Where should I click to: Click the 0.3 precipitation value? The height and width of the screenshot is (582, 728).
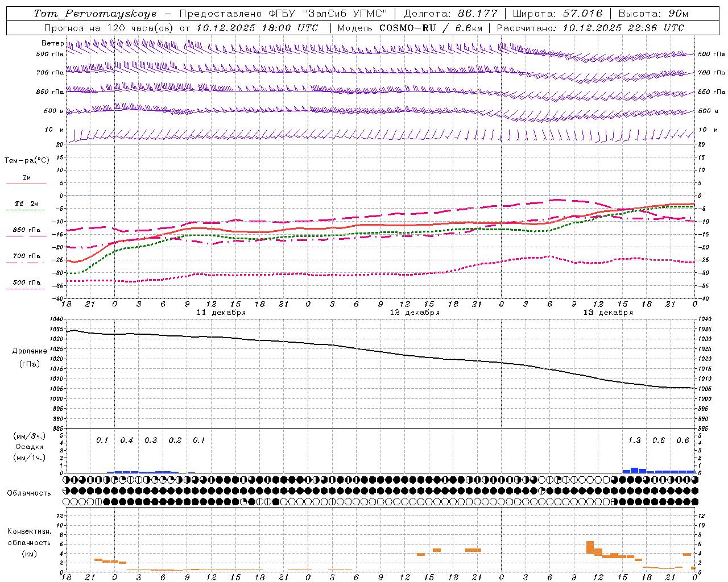[151, 440]
